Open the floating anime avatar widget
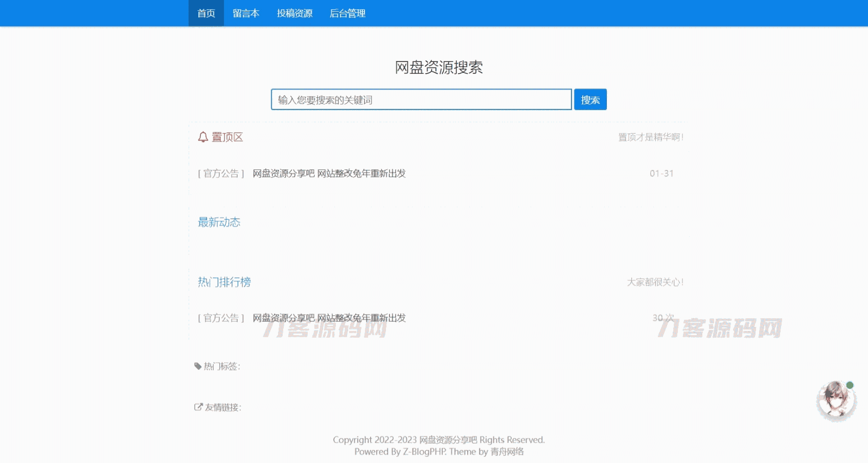This screenshot has height=463, width=868. [836, 402]
